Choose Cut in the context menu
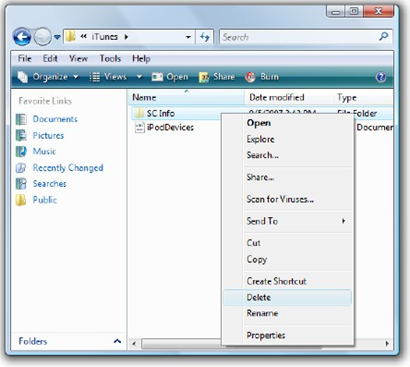The height and width of the screenshot is (367, 410). (288, 243)
